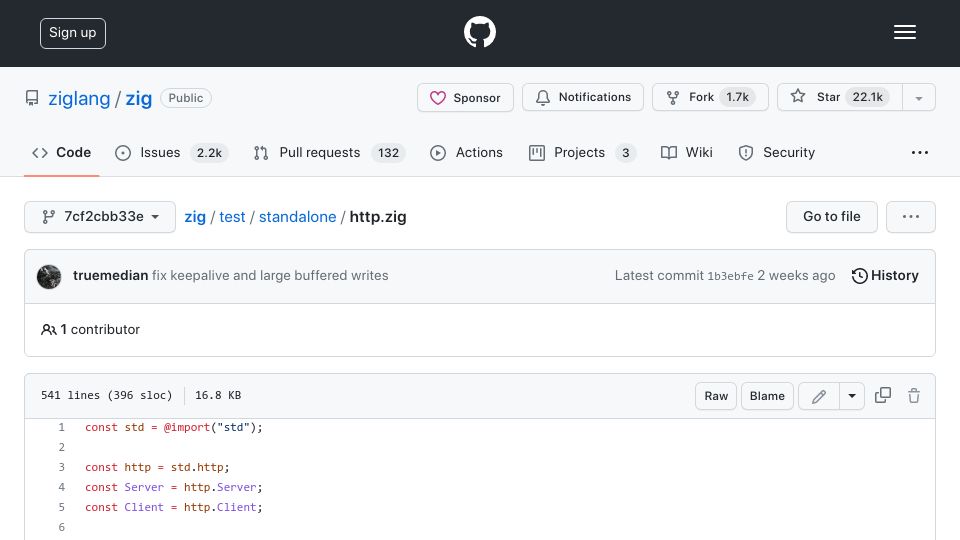960x540 pixels.
Task: Fork the repository with the Fork button
Action: click(x=710, y=97)
